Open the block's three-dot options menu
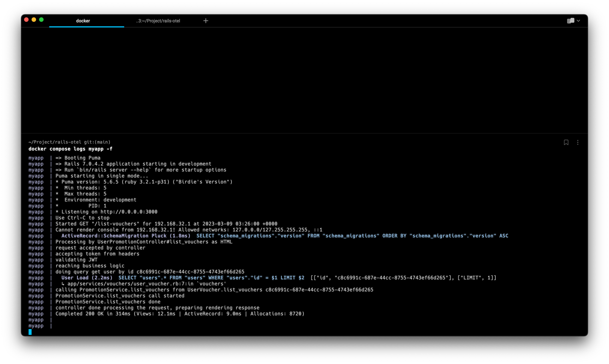Screen dimensions: 609x364 coord(577,142)
